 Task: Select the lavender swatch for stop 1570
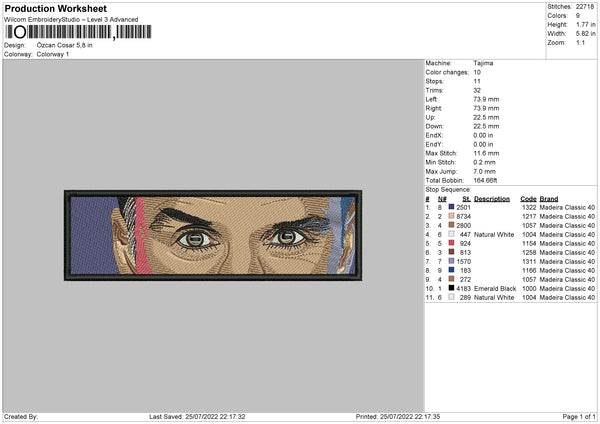click(x=452, y=261)
